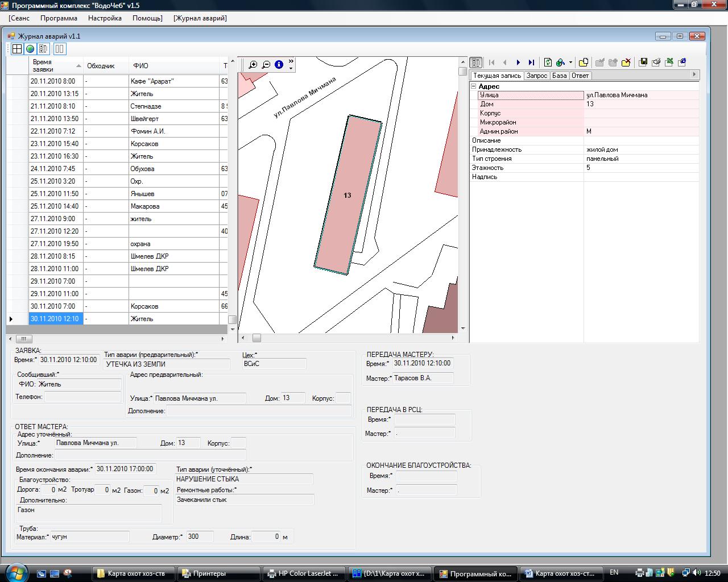Click the map horizontal scrollbar thumb

[x=257, y=338]
